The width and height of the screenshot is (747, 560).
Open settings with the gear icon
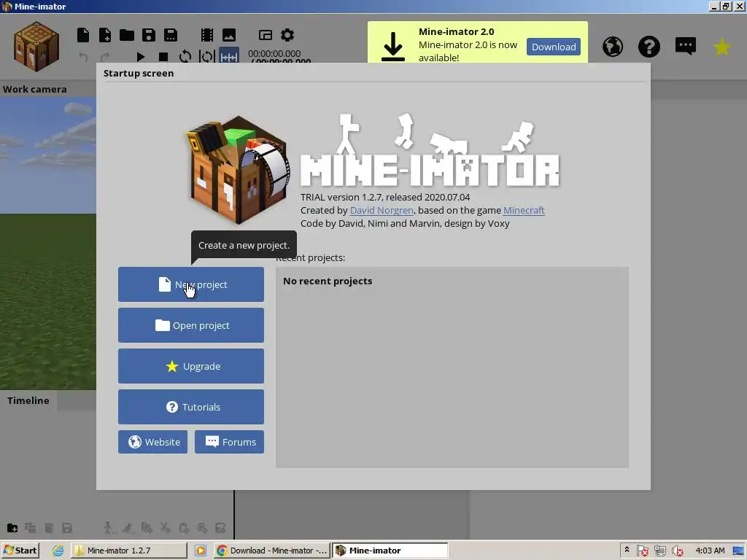(287, 35)
